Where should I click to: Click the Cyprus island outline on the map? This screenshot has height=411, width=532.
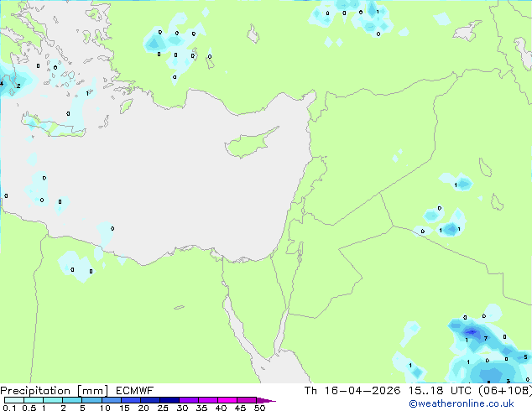click(x=252, y=143)
